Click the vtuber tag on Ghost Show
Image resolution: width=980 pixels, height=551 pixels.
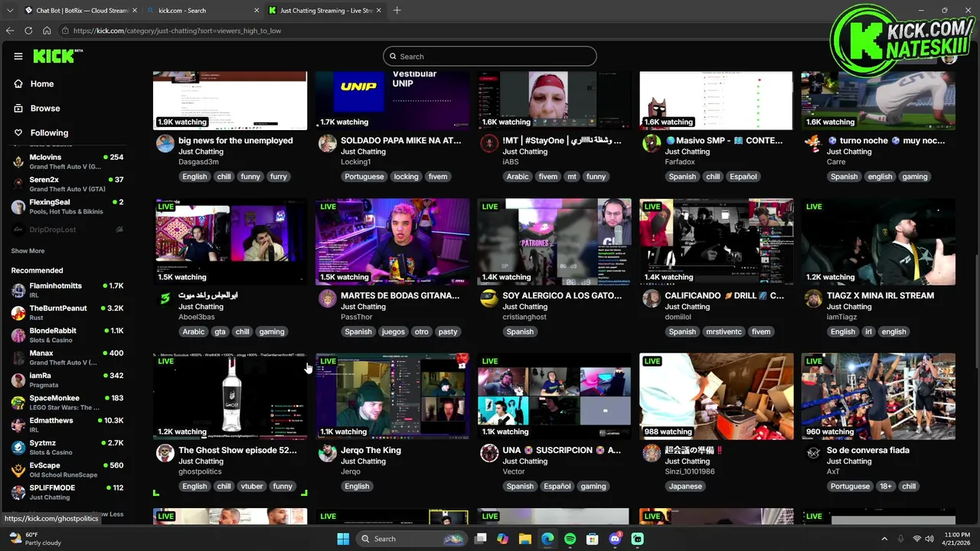252,487
